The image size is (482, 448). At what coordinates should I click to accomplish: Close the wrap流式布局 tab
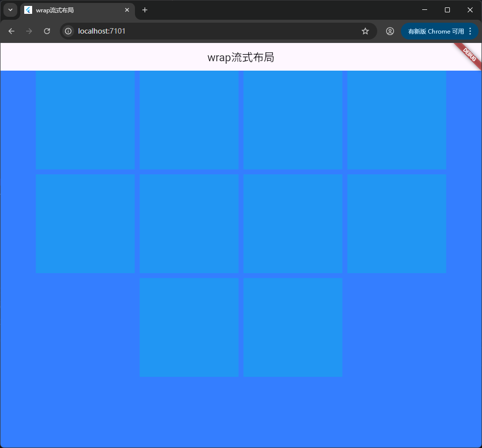pos(127,10)
